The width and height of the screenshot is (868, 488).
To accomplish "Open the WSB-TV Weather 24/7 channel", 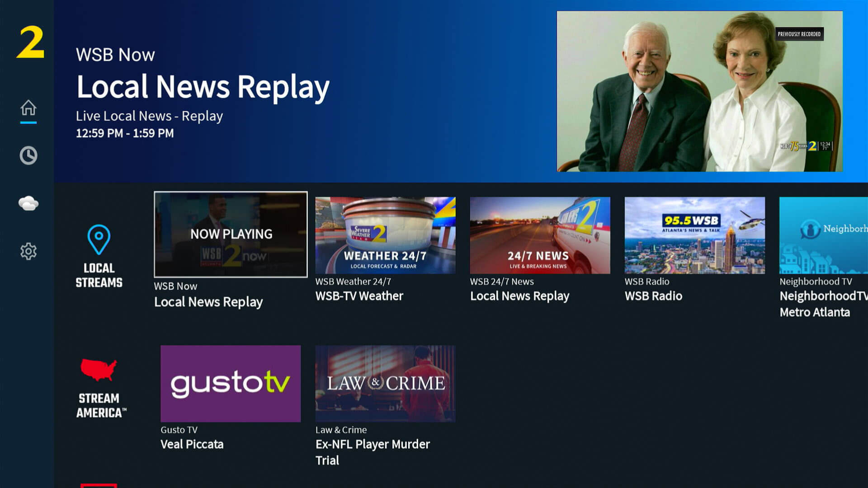I will tap(385, 235).
